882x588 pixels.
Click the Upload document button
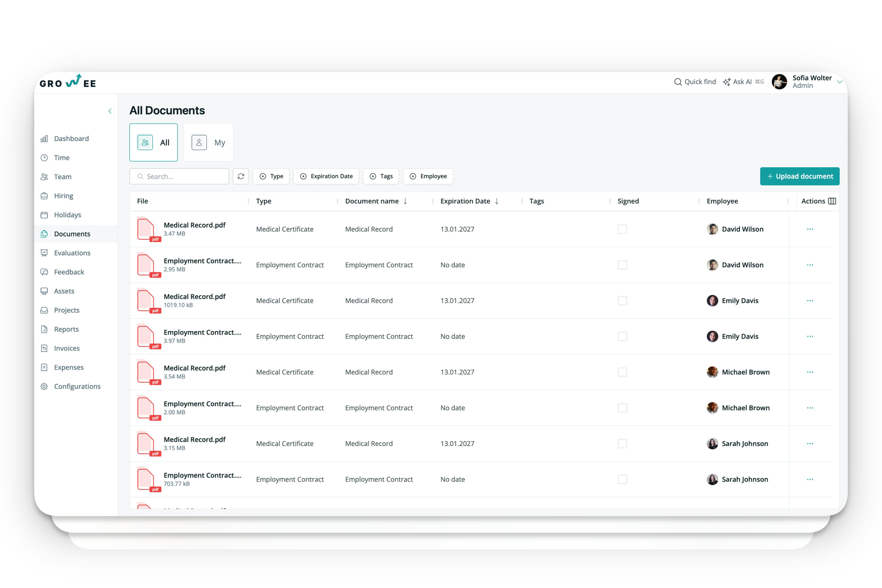(x=800, y=176)
